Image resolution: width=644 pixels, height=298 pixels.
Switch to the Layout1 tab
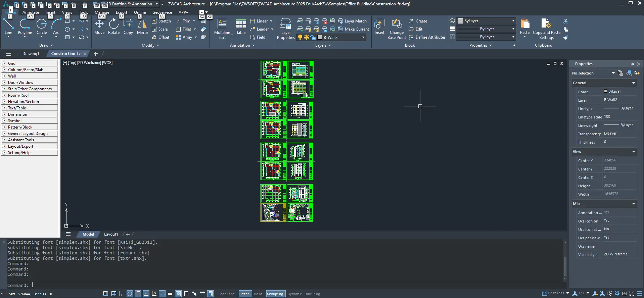click(x=111, y=234)
